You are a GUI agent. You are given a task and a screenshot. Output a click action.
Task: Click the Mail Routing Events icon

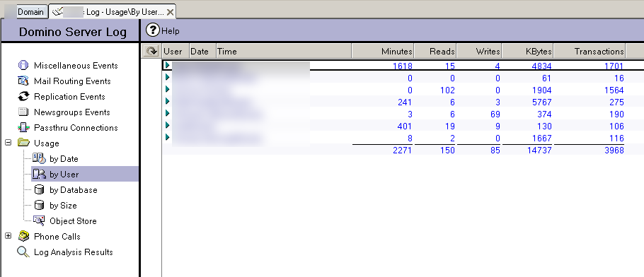pyautogui.click(x=24, y=81)
